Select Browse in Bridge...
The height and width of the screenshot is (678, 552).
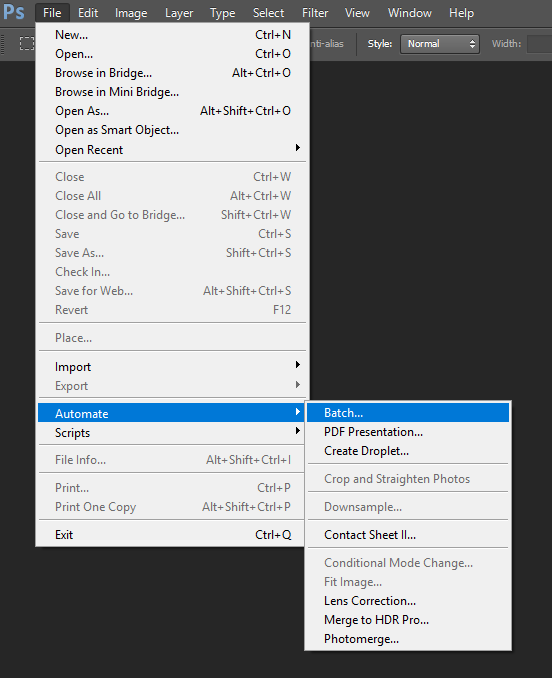(172, 73)
